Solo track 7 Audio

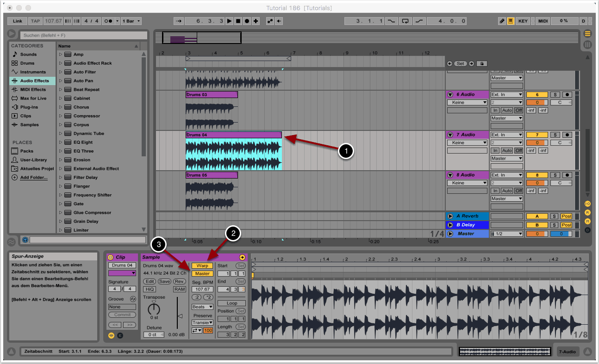555,135
